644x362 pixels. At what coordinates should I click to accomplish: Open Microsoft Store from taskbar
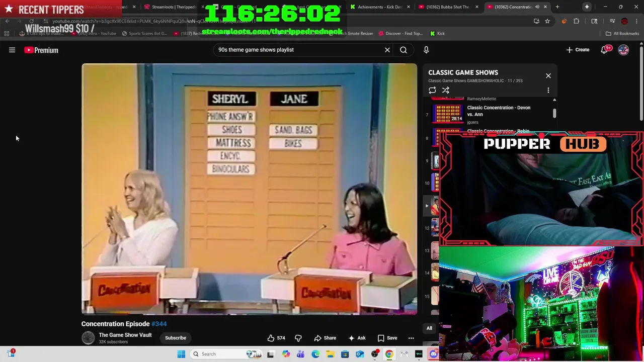(345, 354)
